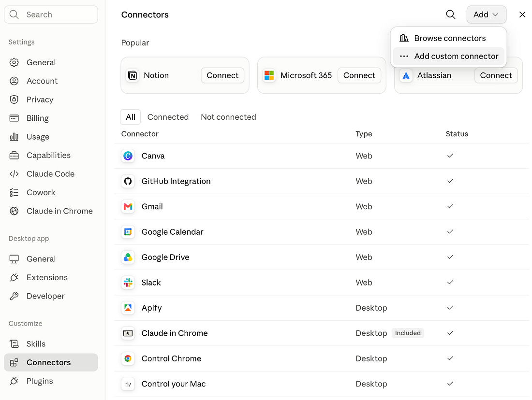
Task: Click the GitHub Integration octocat icon
Action: point(128,181)
